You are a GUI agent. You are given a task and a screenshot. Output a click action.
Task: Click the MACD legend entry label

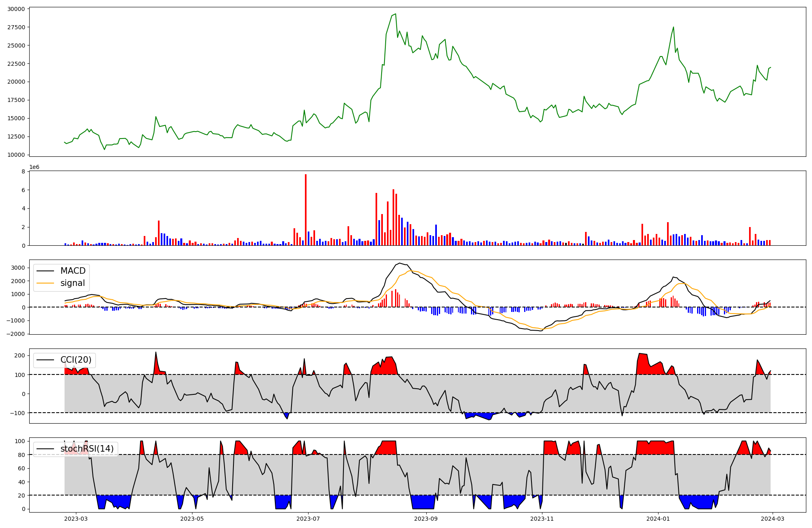coord(73,271)
